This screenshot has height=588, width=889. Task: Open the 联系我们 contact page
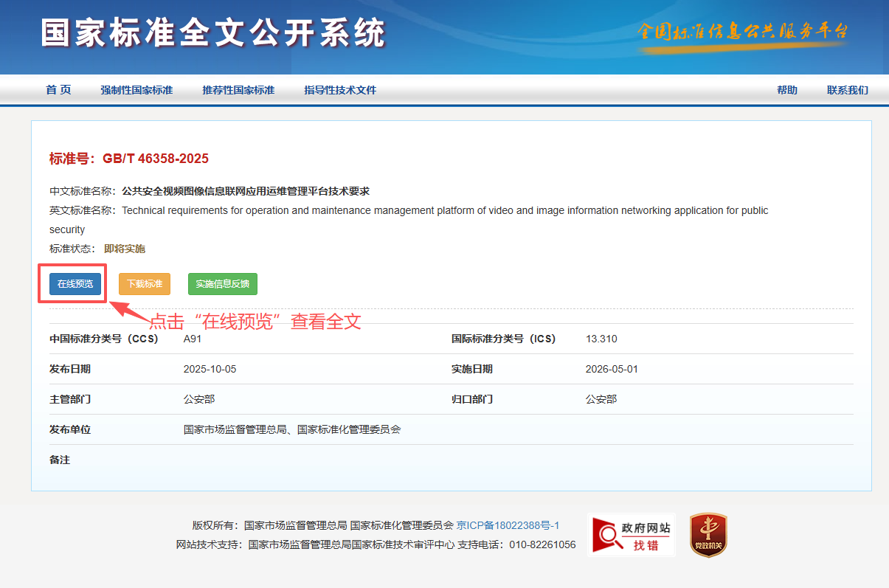click(x=847, y=90)
